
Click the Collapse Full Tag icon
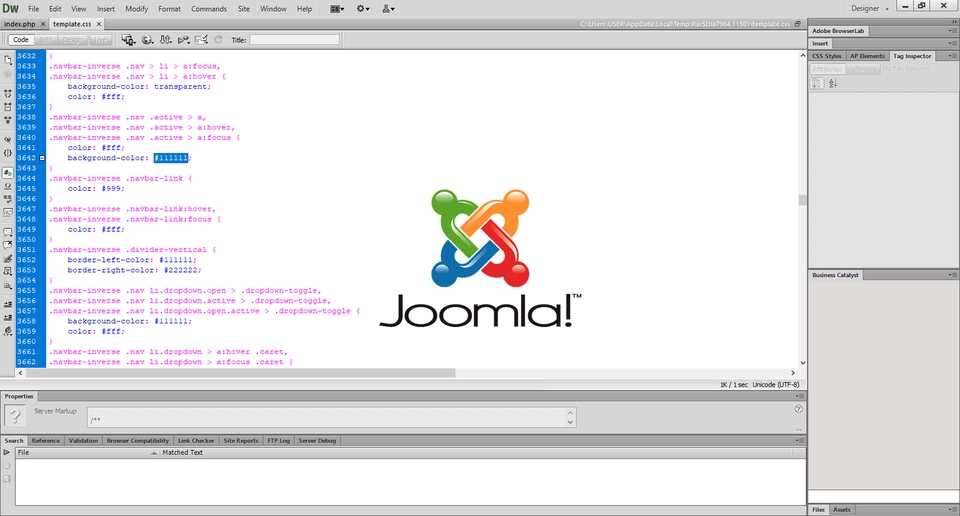click(8, 94)
